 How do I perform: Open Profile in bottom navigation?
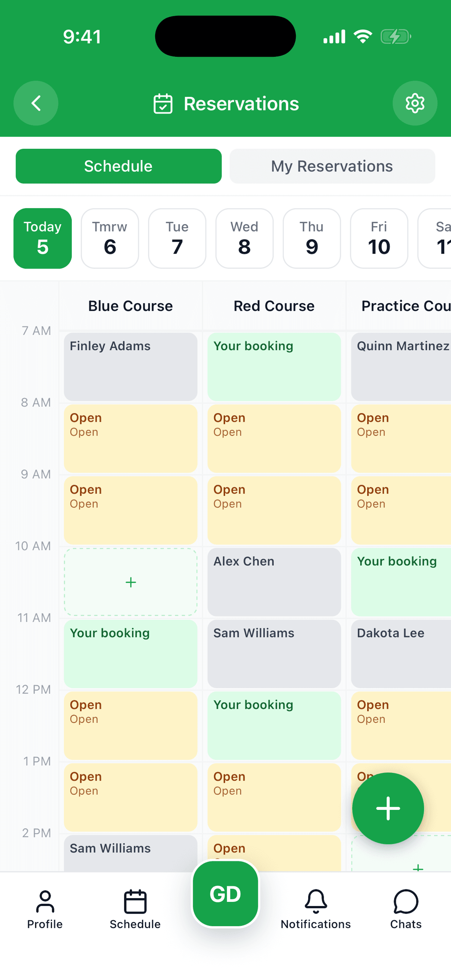point(45,910)
